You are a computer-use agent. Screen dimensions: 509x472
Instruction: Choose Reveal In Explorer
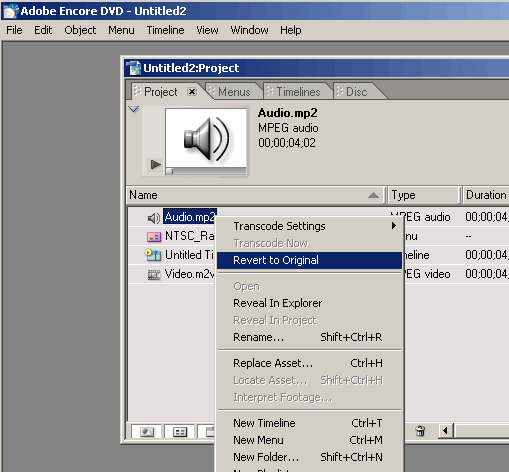tap(309, 303)
